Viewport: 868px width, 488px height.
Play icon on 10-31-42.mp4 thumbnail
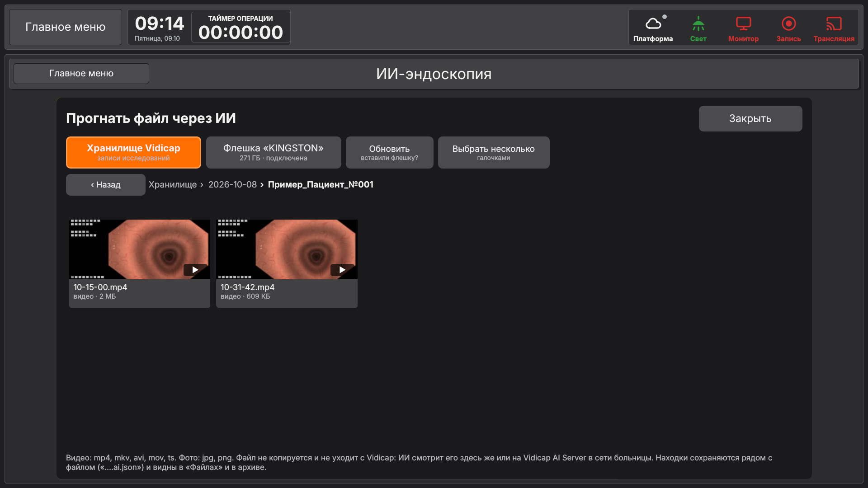click(342, 270)
